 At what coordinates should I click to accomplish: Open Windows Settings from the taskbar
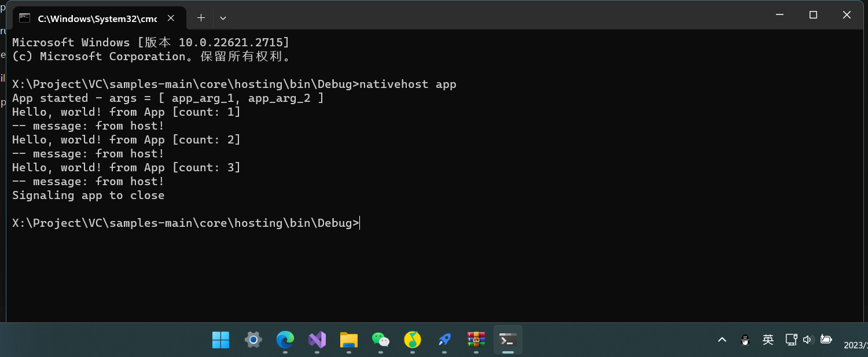pyautogui.click(x=253, y=340)
